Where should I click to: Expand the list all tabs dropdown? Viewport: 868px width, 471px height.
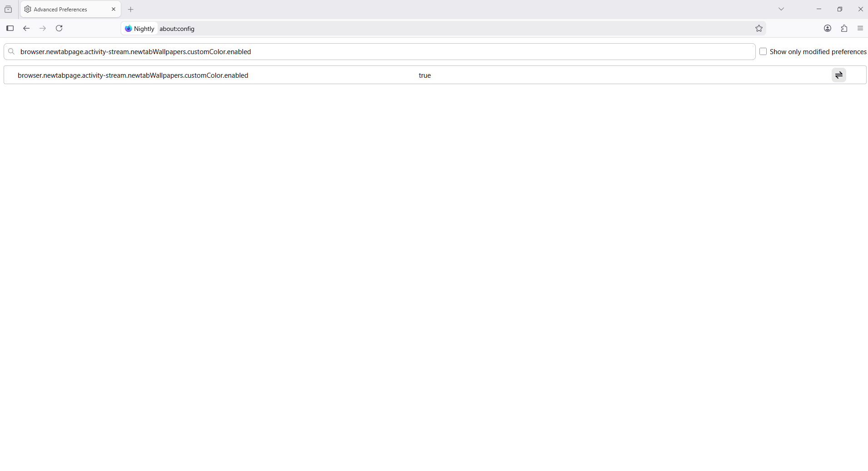click(x=781, y=9)
